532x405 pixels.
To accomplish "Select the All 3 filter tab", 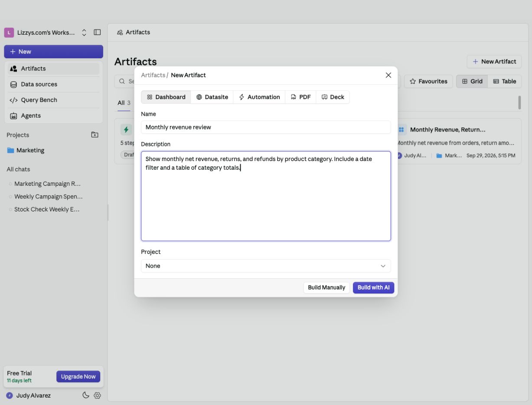I will (124, 103).
